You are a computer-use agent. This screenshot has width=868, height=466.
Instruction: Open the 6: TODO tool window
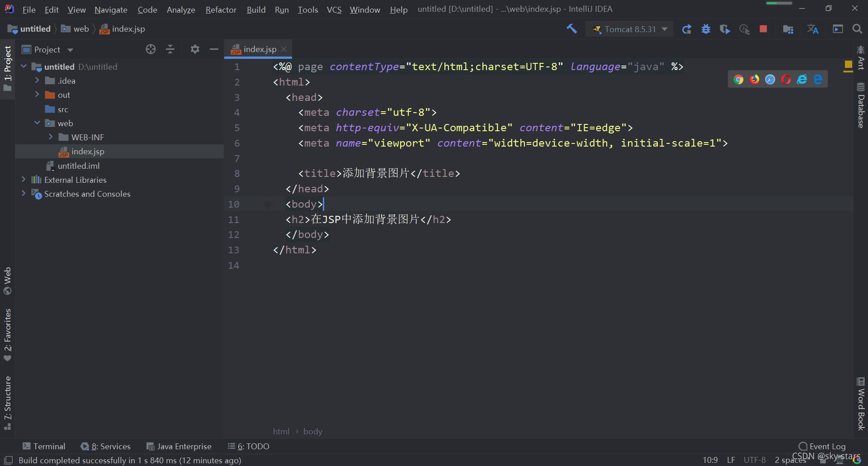pyautogui.click(x=248, y=446)
